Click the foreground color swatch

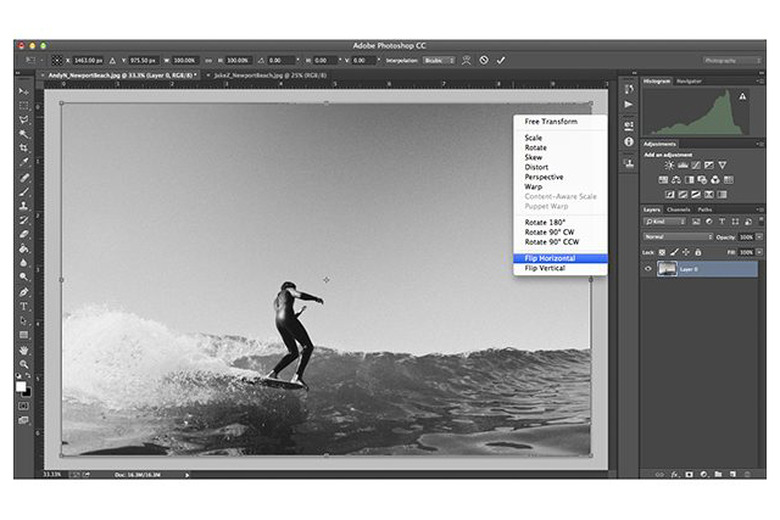[21, 386]
